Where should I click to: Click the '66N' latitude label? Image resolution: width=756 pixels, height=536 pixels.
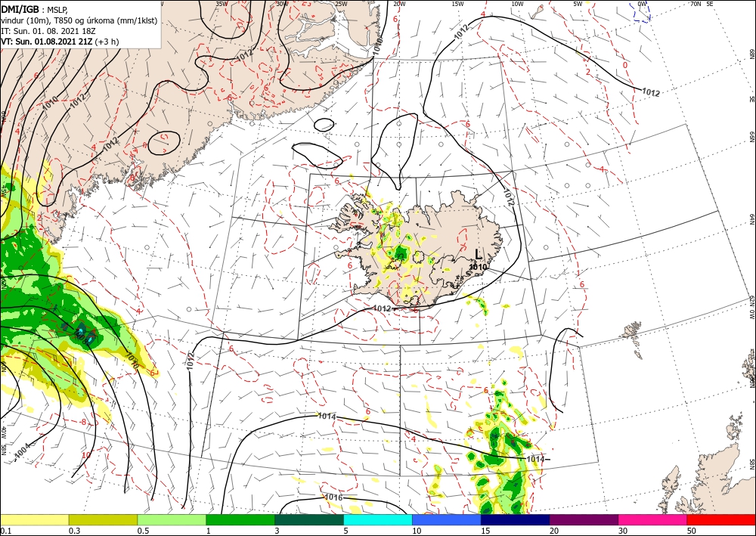click(x=751, y=138)
